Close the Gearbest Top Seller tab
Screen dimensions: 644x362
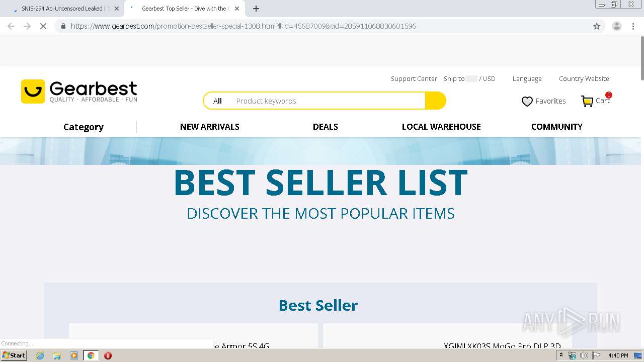(x=237, y=9)
